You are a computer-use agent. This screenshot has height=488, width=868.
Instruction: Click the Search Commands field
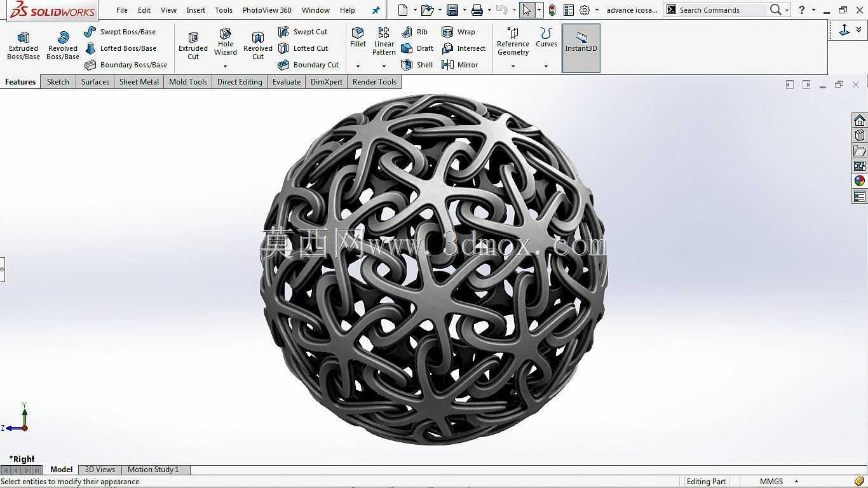click(721, 10)
